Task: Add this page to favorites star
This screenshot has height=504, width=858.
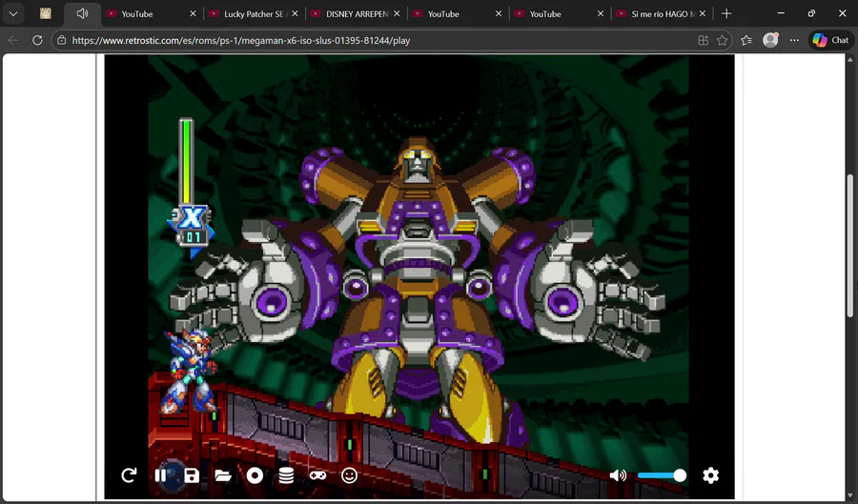Action: click(x=723, y=40)
